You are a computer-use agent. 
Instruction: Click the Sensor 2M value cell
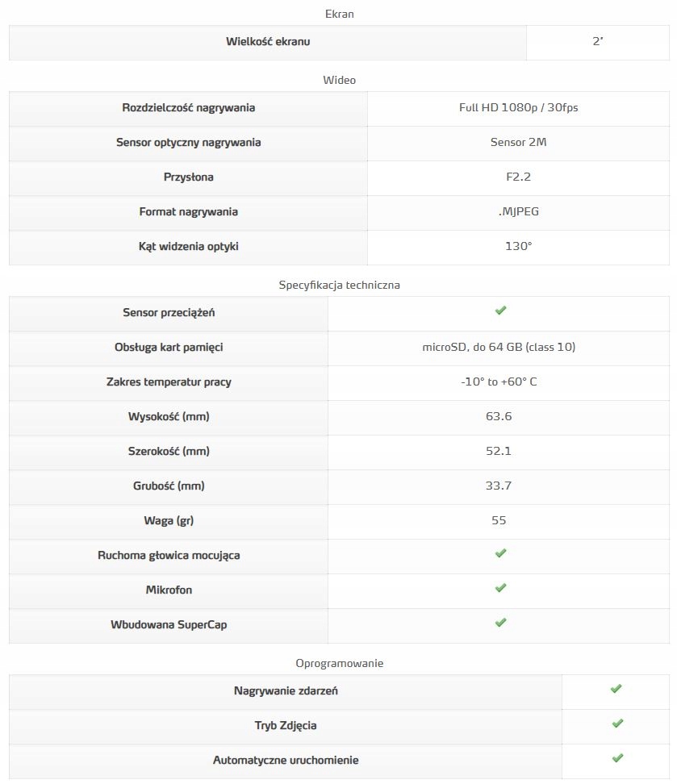click(x=518, y=143)
